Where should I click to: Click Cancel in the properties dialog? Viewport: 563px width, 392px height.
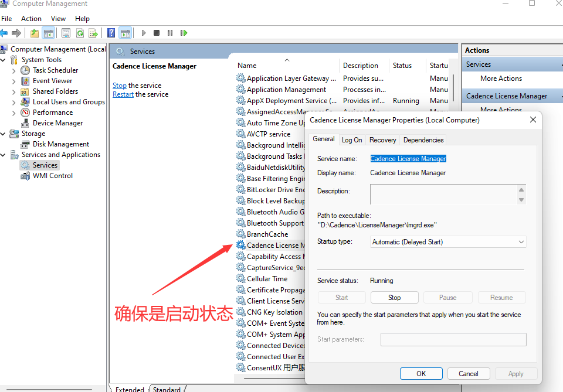tap(468, 374)
